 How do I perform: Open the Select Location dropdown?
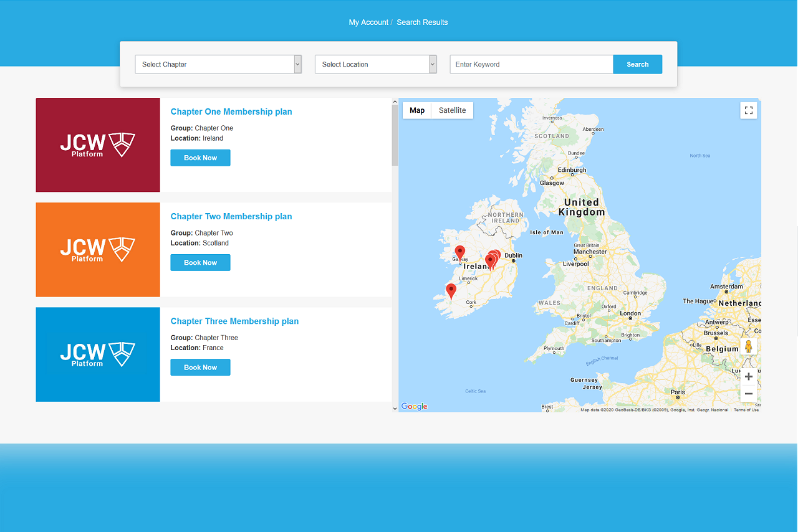click(375, 64)
